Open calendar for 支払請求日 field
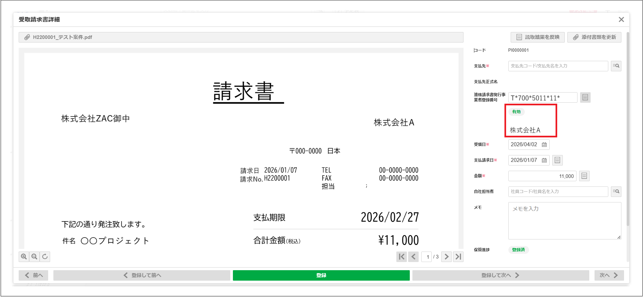 (x=544, y=160)
